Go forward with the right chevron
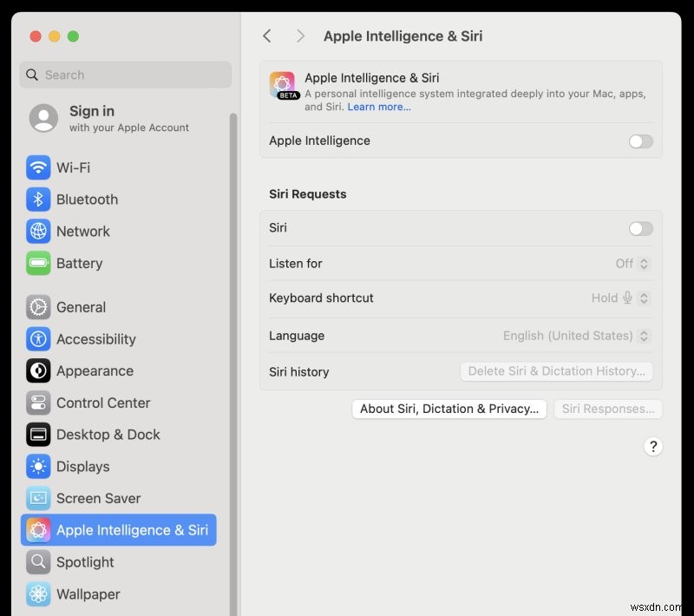The width and height of the screenshot is (694, 616). tap(300, 36)
